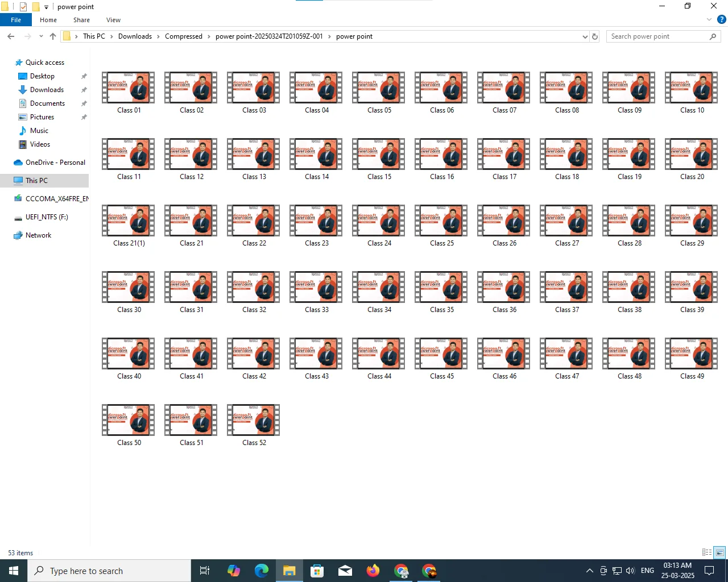Open Documents in Quick access
Image resolution: width=728 pixels, height=582 pixels.
[x=47, y=103]
